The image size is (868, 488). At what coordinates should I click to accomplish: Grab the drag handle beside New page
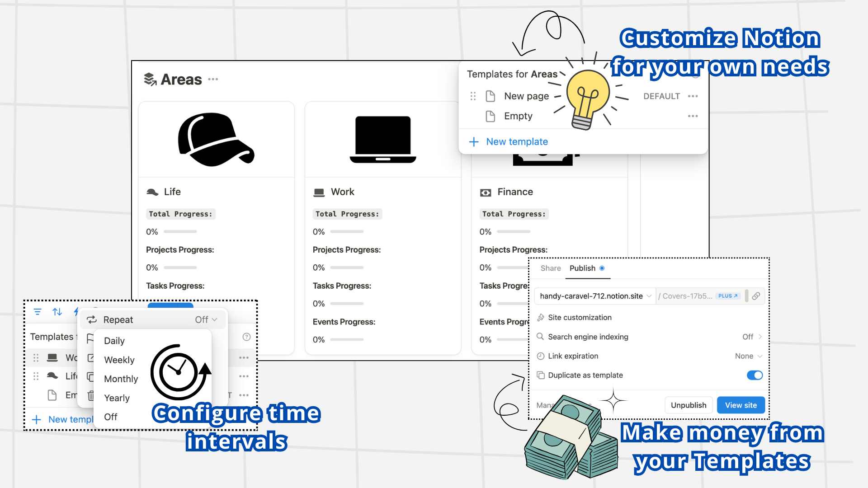[x=473, y=96]
